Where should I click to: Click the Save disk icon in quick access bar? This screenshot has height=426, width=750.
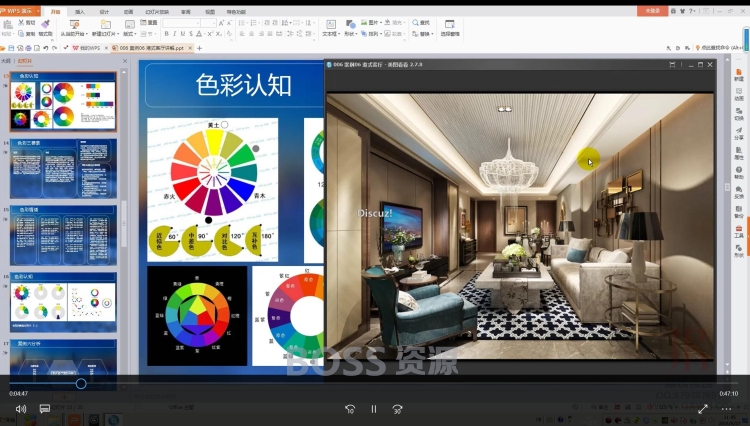tap(11, 48)
